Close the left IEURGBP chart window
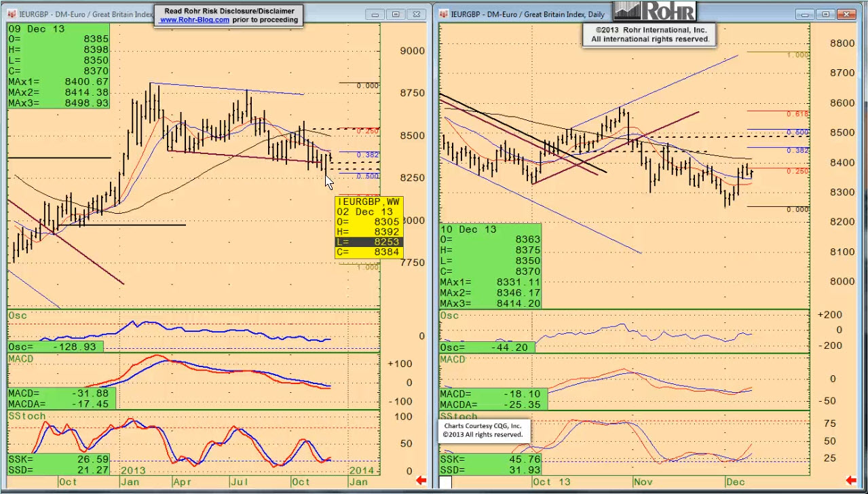The width and height of the screenshot is (868, 494). point(416,14)
